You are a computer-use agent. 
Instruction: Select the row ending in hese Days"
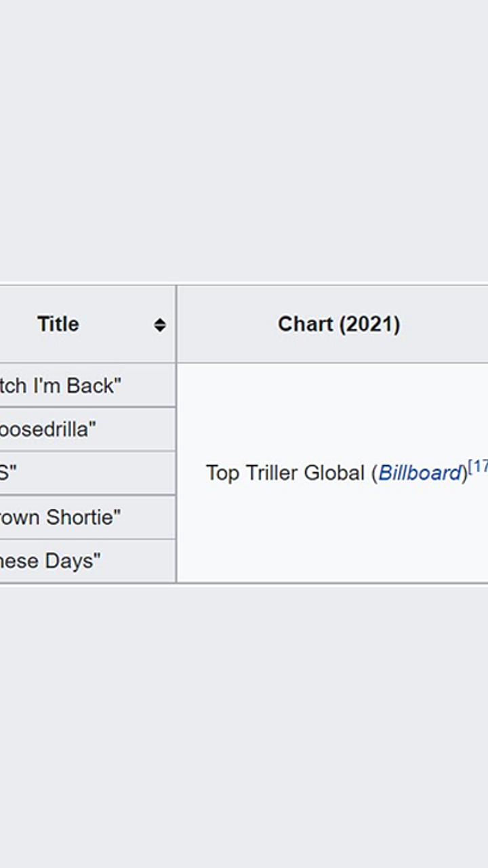point(87,561)
